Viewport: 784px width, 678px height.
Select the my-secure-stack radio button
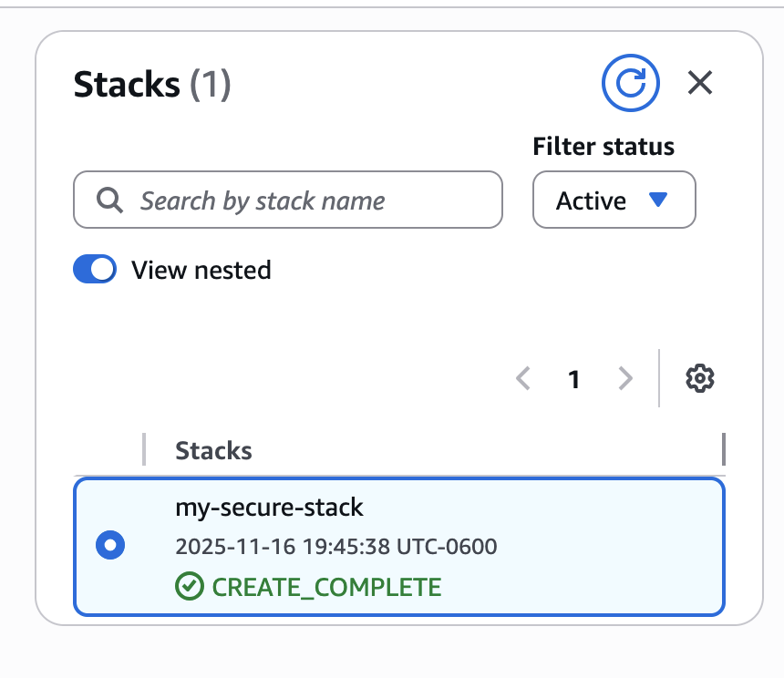(x=110, y=546)
